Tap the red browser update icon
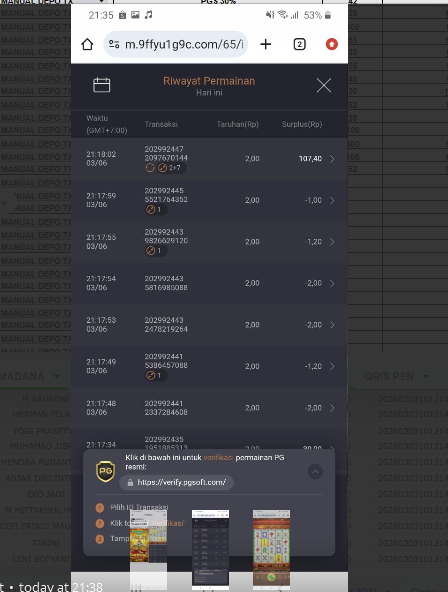The image size is (448, 592). (332, 44)
